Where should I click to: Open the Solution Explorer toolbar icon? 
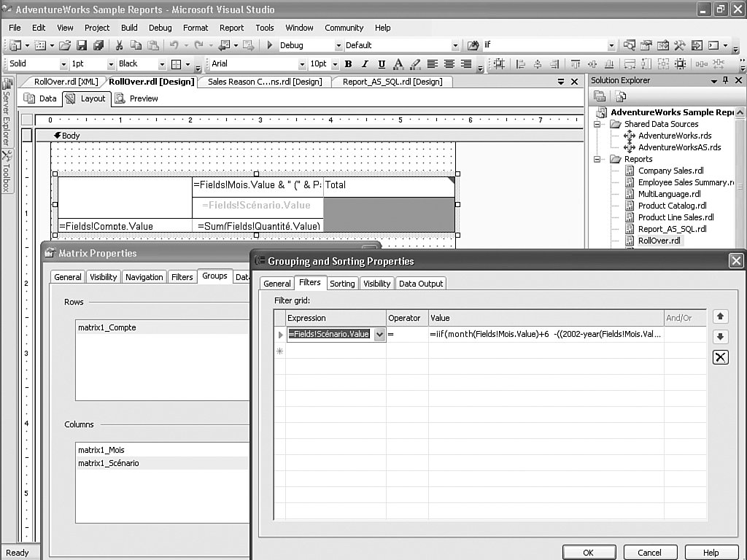(x=630, y=45)
